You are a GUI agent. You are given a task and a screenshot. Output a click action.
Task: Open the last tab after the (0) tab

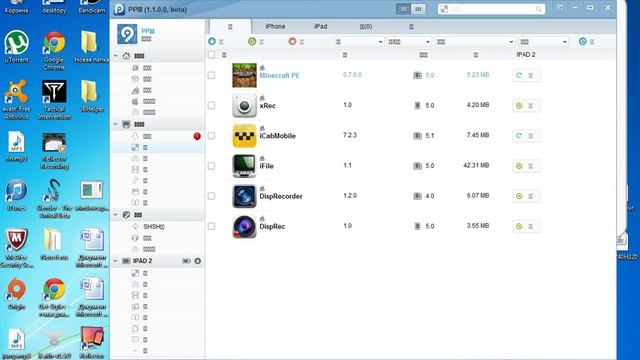point(411,26)
